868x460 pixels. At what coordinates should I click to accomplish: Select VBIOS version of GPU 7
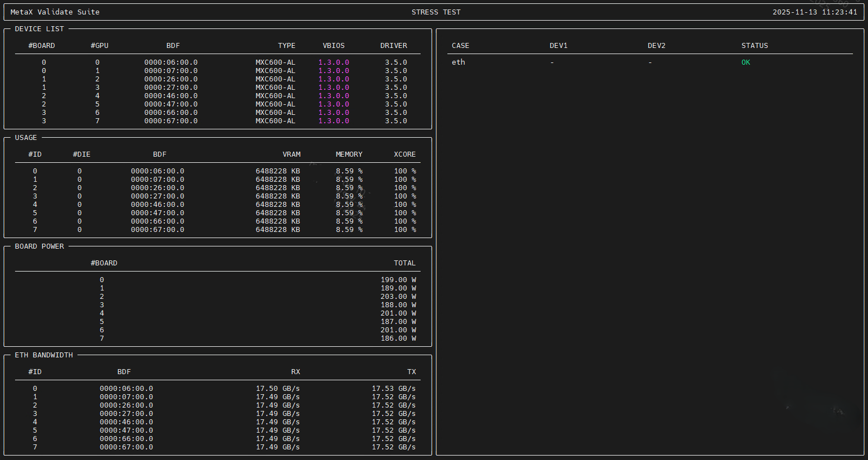pos(333,121)
